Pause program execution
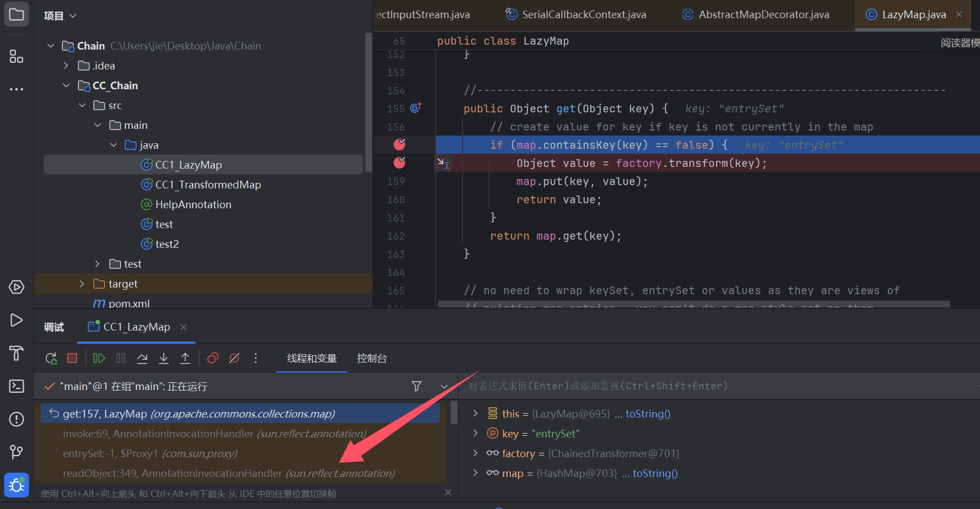Image resolution: width=980 pixels, height=509 pixels. (121, 359)
